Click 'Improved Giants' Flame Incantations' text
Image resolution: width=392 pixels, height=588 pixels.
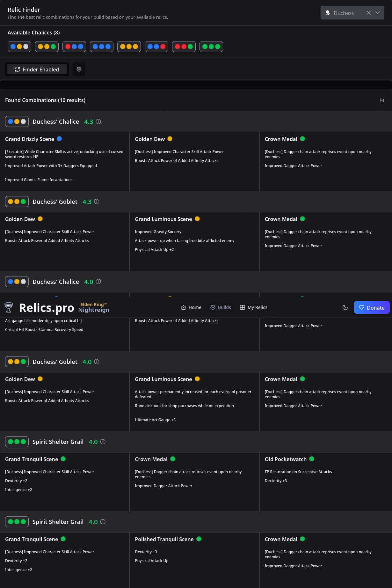[x=39, y=180]
